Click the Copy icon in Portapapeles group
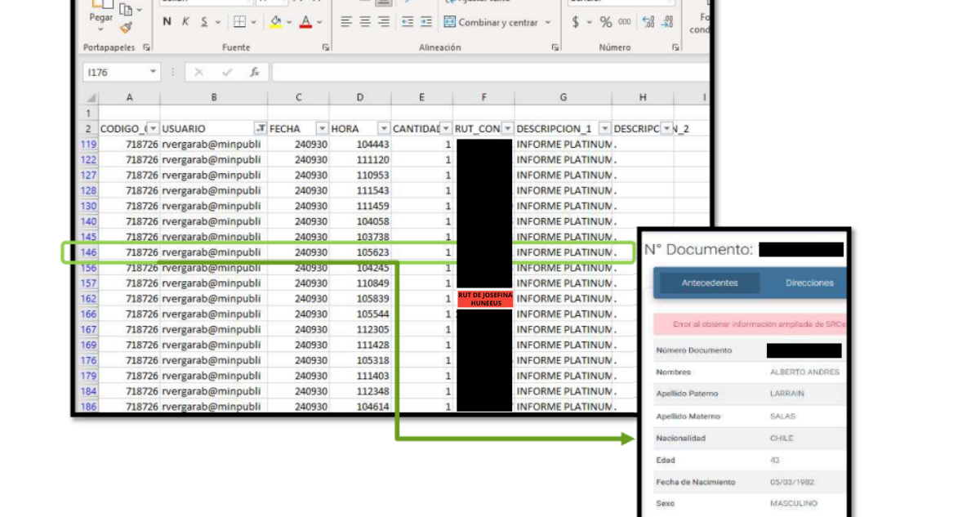 coord(125,10)
